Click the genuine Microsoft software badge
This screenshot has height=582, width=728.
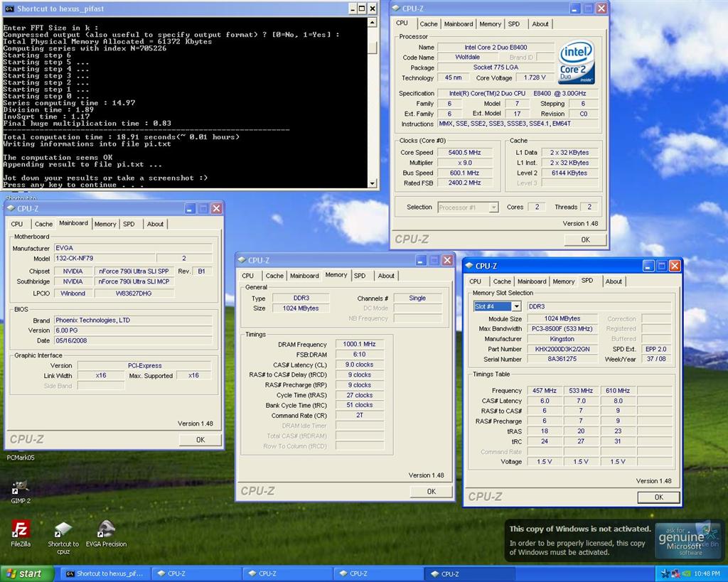click(687, 541)
